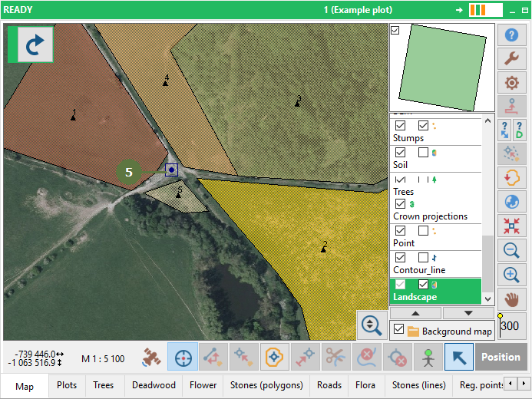This screenshot has width=532, height=399.
Task: Move layer down with the down-arrow button
Action: (468, 313)
